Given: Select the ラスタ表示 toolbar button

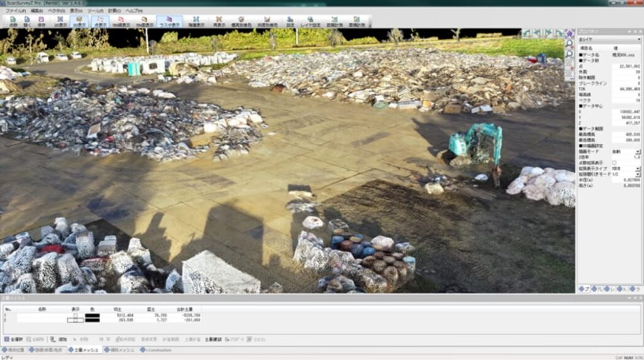Looking at the screenshot, I should 169,21.
